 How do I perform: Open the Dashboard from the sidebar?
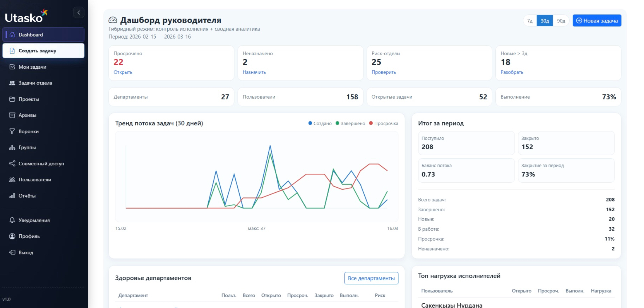(x=31, y=34)
